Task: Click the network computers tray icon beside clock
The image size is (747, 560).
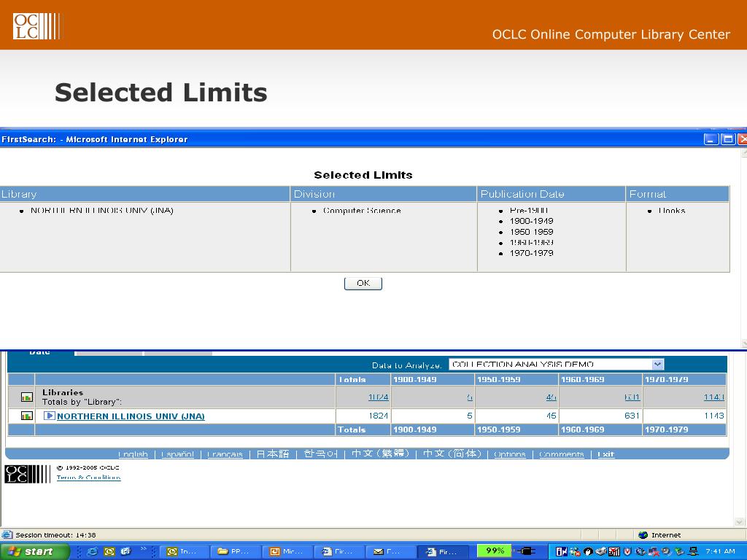Action: tap(694, 551)
